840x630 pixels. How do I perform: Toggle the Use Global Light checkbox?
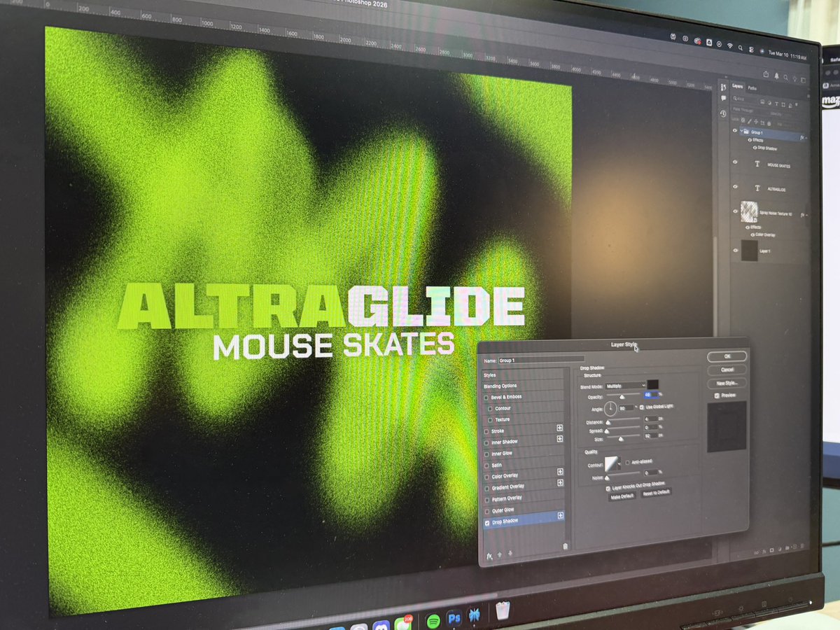coord(642,407)
